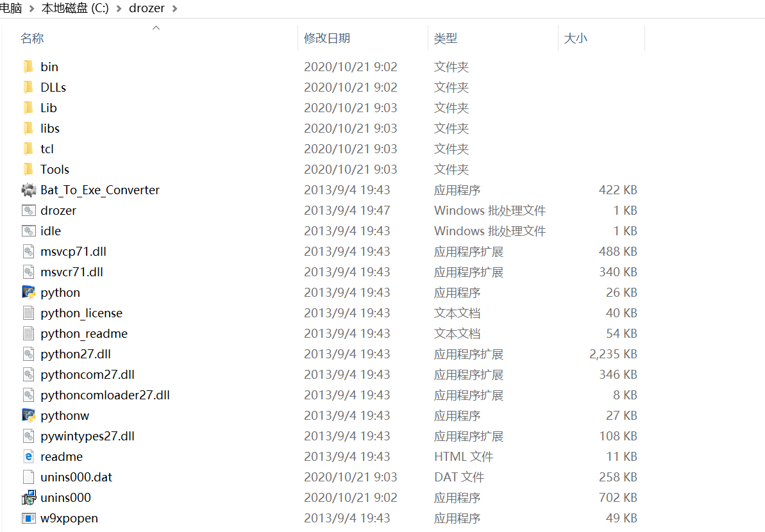The height and width of the screenshot is (532, 765).
Task: Click the sort arrow above 名称 column
Action: (x=155, y=28)
